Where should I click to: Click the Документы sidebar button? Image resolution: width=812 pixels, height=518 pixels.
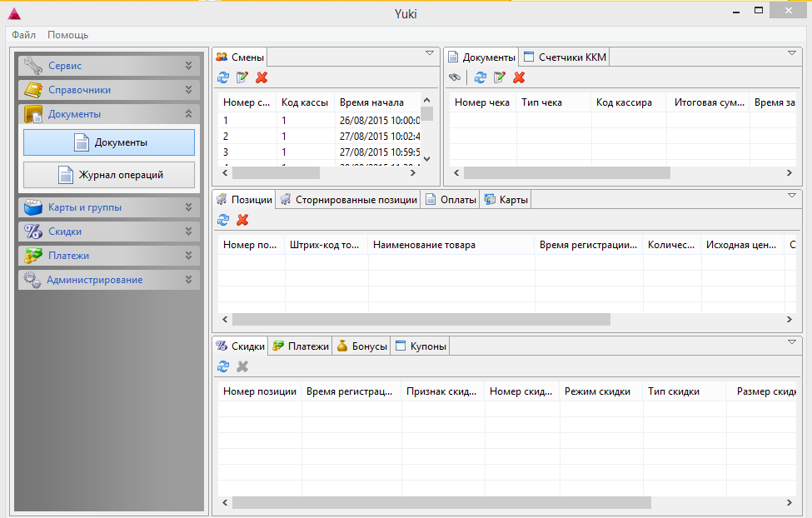pos(109,142)
